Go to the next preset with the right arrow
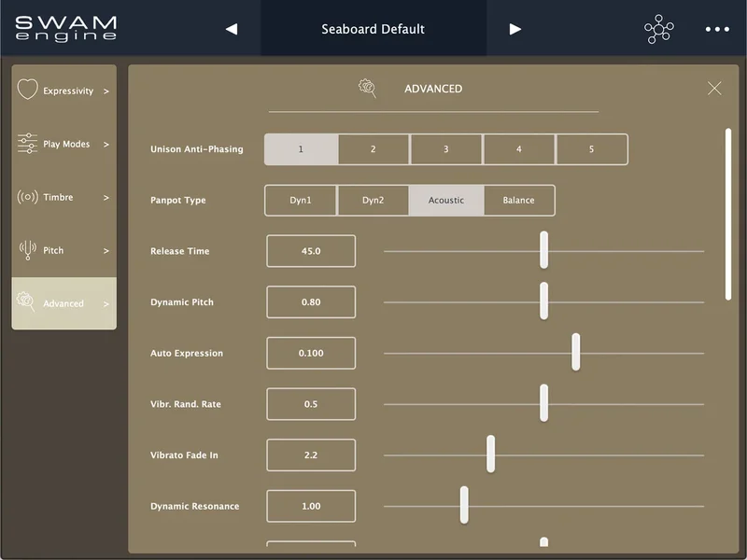747x560 pixels. (x=515, y=29)
